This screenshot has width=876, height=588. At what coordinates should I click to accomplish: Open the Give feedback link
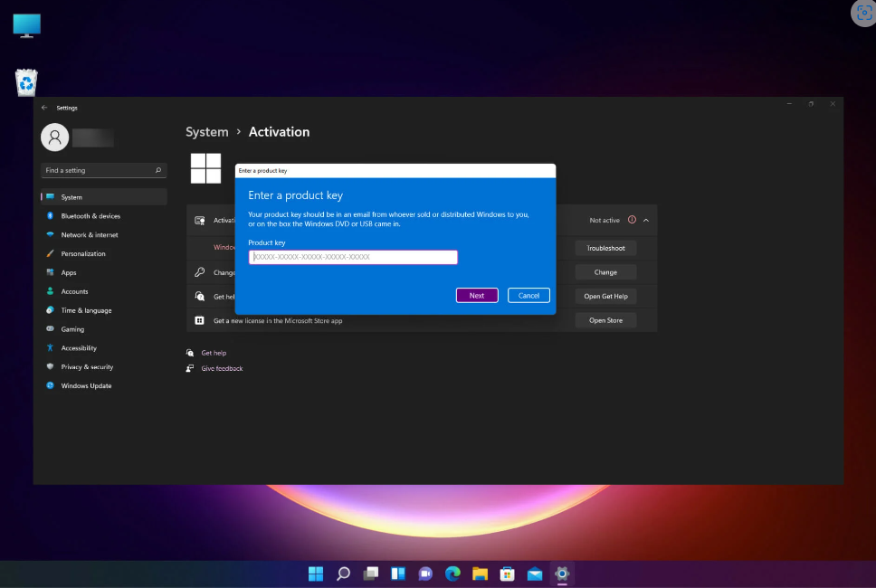point(222,368)
